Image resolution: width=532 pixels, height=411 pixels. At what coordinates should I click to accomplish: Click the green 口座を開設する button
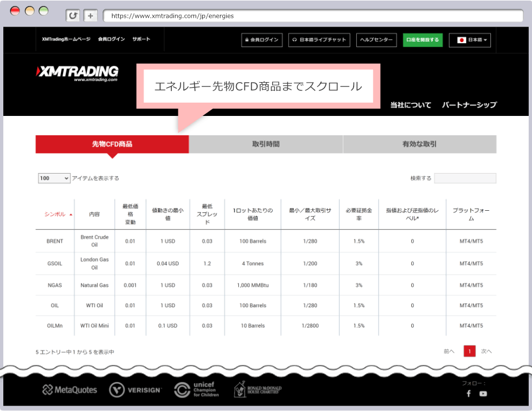coord(422,40)
